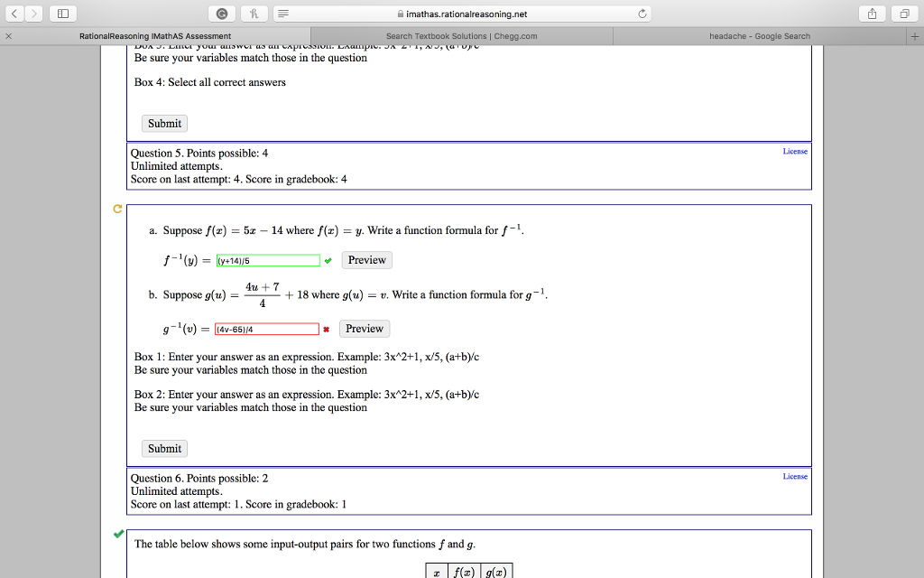Switch to the Chegg Search Textbook Solutions tab
Screen dimensions: 924x578
point(460,36)
